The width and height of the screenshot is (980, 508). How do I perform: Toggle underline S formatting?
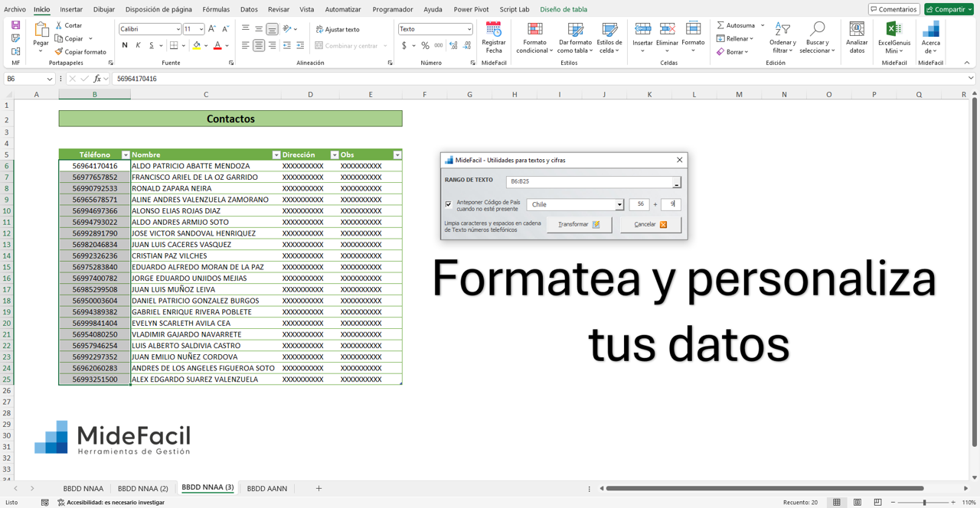pyautogui.click(x=152, y=45)
